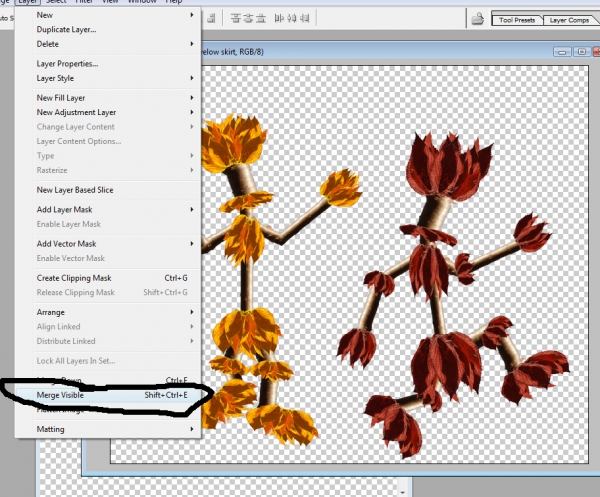Viewport: 600px width, 497px height.
Task: Expand the Add Layer Mask submenu
Action: coord(108,210)
